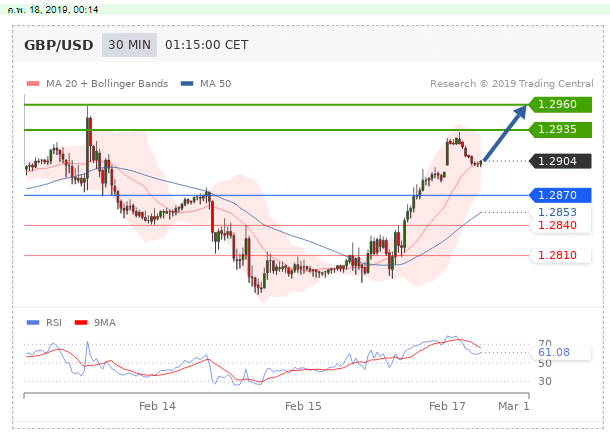The image size is (610, 442).
Task: Click the blue MA 50 legend swatch
Action: coord(187,84)
